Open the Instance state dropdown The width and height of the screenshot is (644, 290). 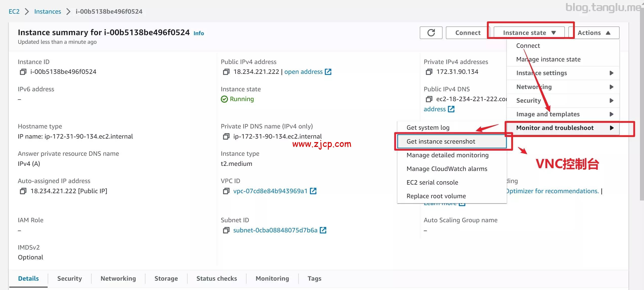tap(529, 33)
